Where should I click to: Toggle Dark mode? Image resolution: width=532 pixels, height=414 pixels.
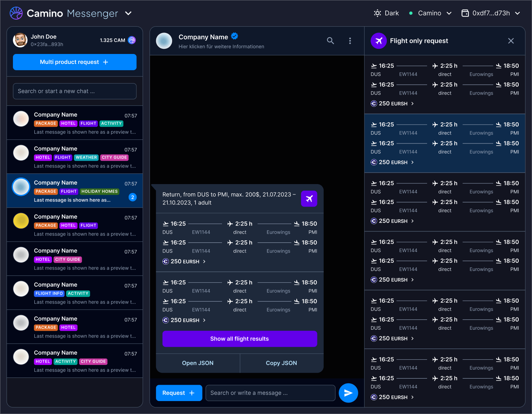(386, 13)
